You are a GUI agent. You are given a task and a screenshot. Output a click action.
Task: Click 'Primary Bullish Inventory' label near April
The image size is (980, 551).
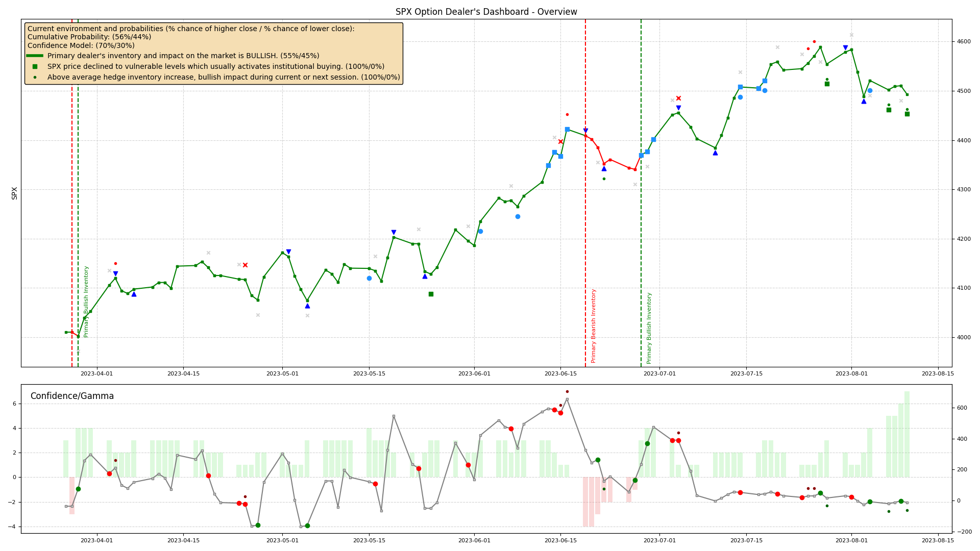click(86, 302)
